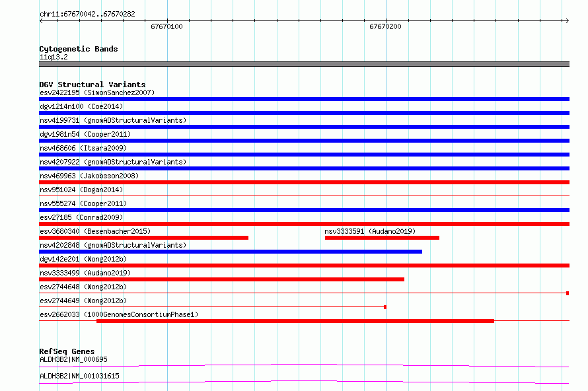Click the red bar under nsv3333591
This screenshot has width=588, height=391.
click(x=382, y=238)
